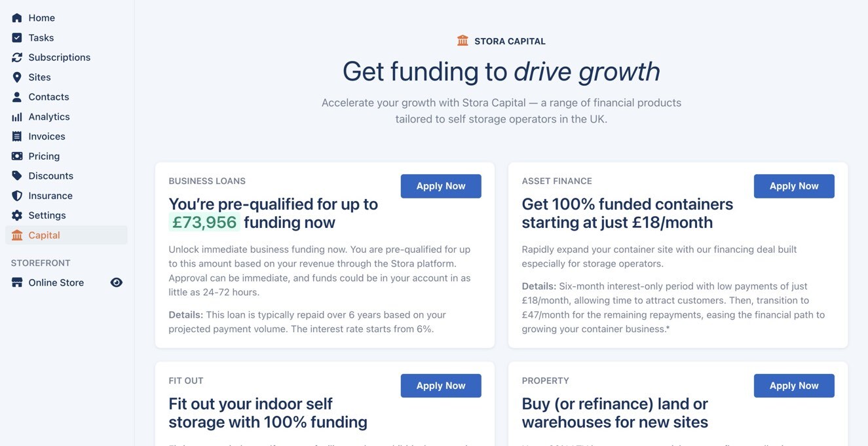This screenshot has width=868, height=446.
Task: Toggle the Online Store eye icon
Action: (117, 282)
